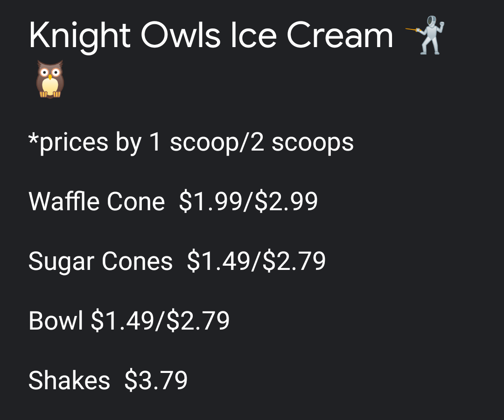
Task: Click the "Waffle Cone" item name
Action: click(x=97, y=202)
